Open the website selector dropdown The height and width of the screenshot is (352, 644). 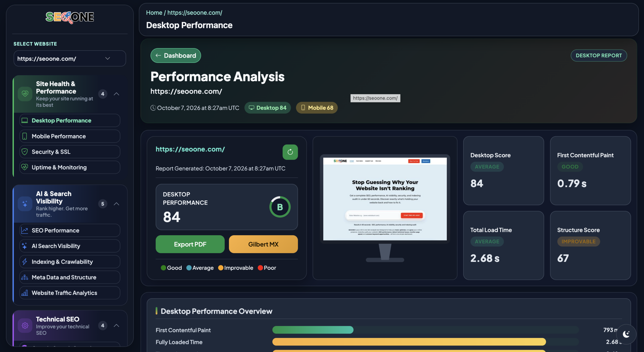70,58
